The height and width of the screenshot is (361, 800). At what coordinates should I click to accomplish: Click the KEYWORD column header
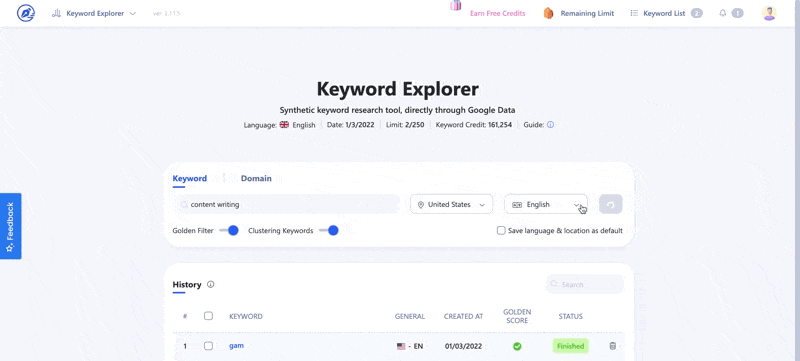(246, 316)
